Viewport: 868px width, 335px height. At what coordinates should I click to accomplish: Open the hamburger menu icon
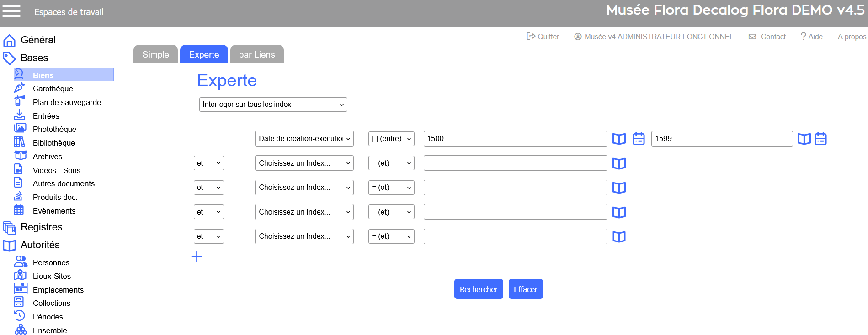click(x=11, y=11)
